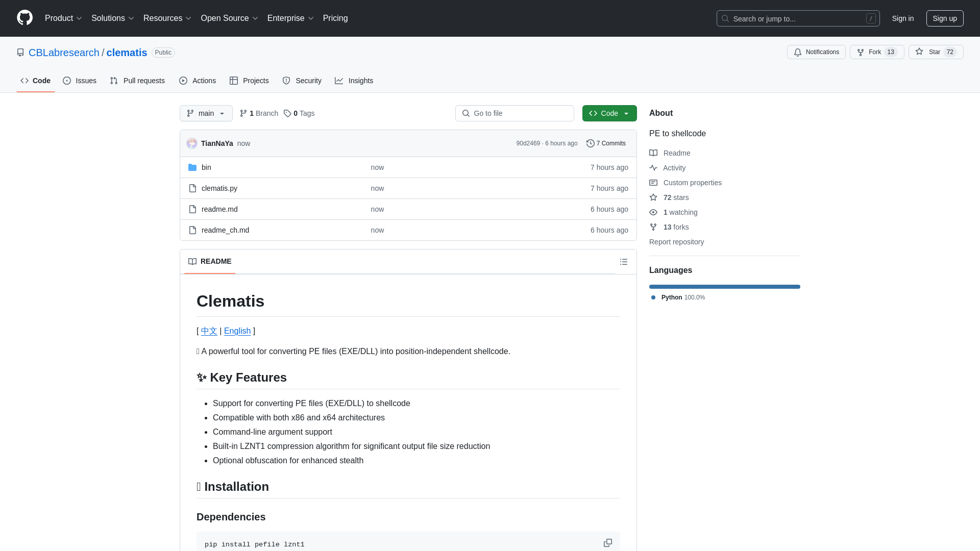Screen dimensions: 980x551
Task: Open Activity link in About sidebar
Action: pos(667,168)
